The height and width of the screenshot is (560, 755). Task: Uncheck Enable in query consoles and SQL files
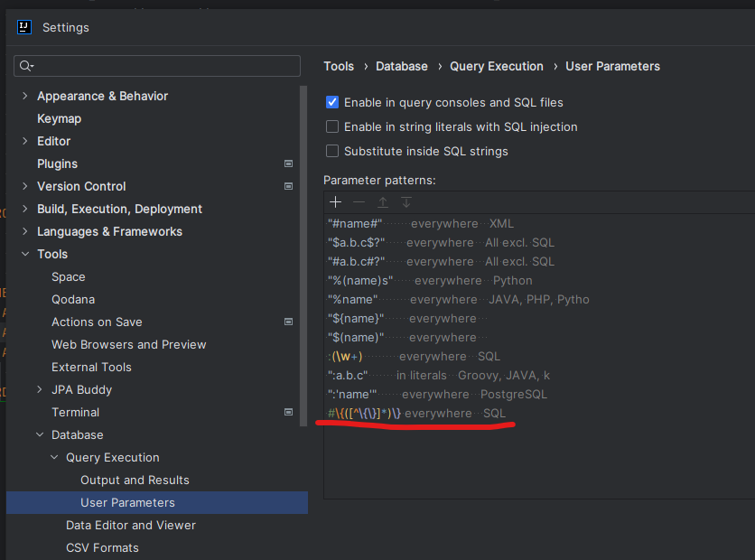click(332, 102)
